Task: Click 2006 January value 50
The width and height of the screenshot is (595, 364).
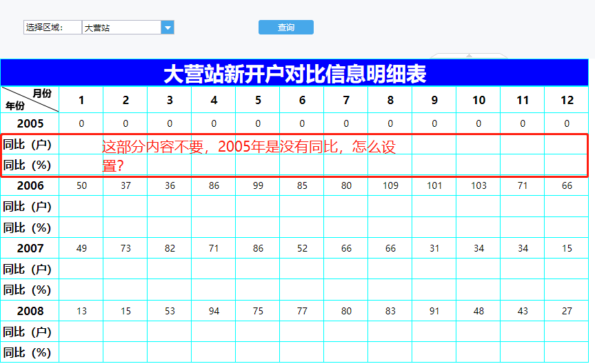Action: tap(81, 185)
